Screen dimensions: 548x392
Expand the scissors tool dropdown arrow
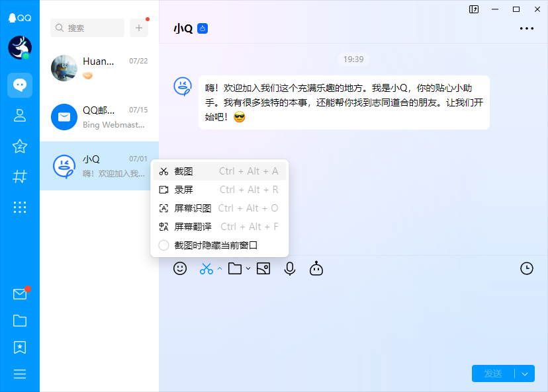218,268
